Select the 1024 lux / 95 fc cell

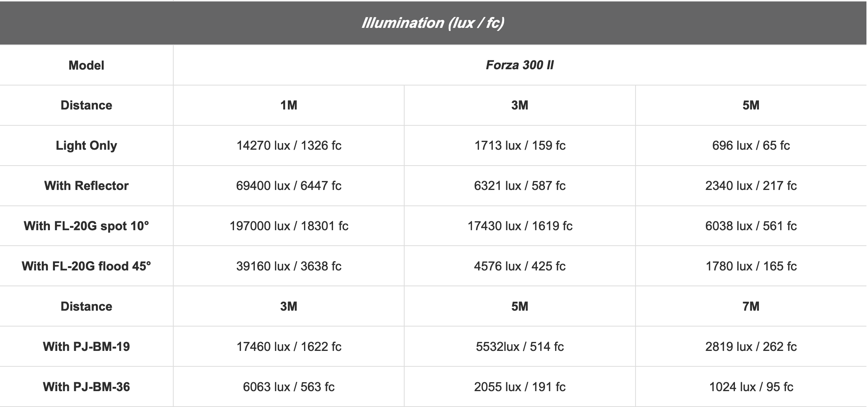(x=751, y=387)
